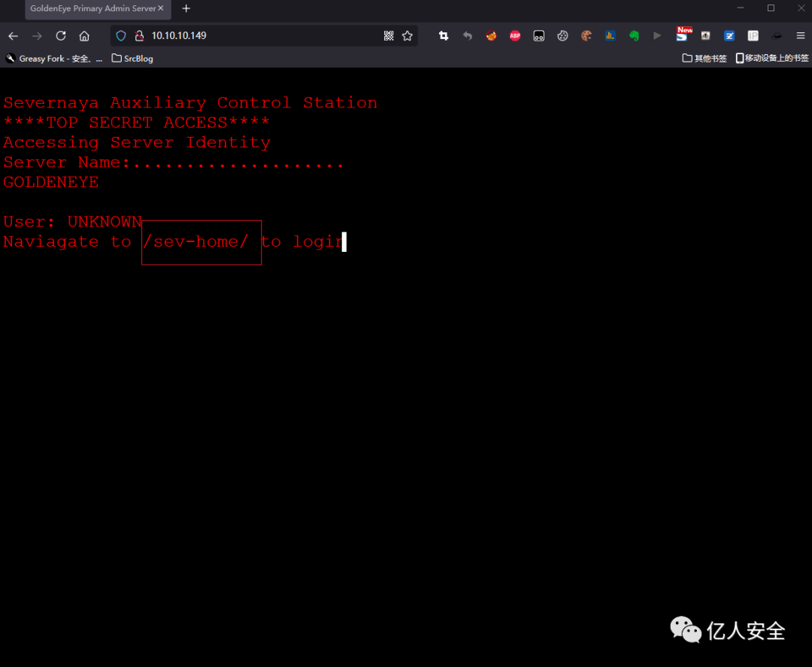Viewport: 812px width, 667px height.
Task: Click the 'User: UNKNOWN' line
Action: click(x=72, y=222)
